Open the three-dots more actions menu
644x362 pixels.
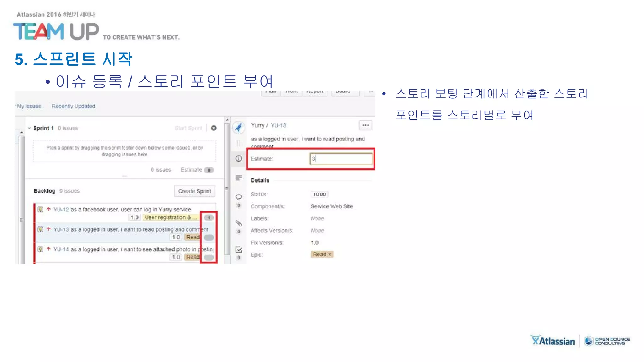point(365,125)
